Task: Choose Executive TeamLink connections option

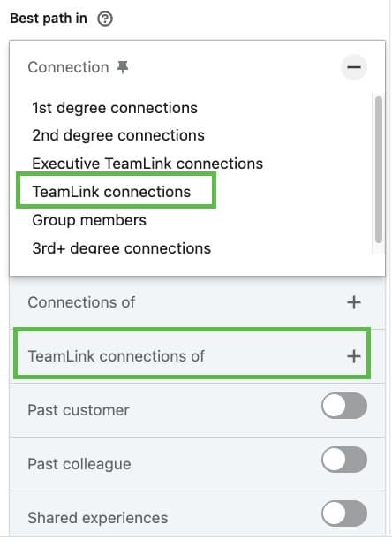Action: (147, 164)
